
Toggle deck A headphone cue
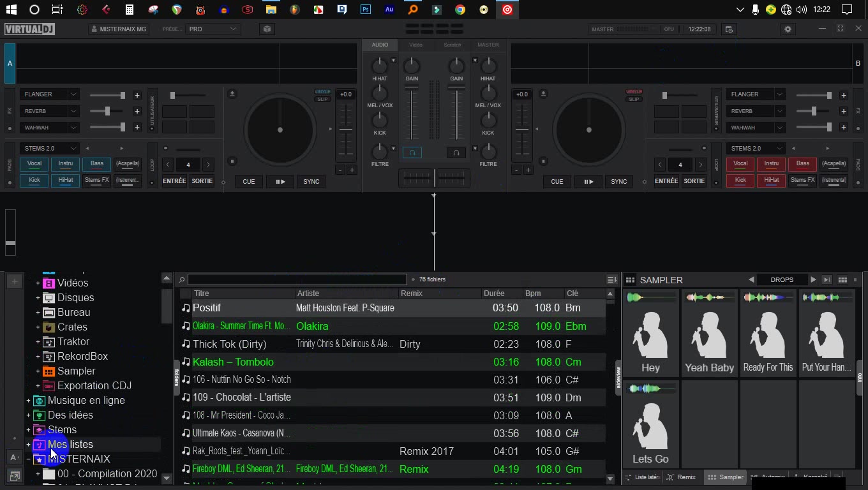pos(412,152)
